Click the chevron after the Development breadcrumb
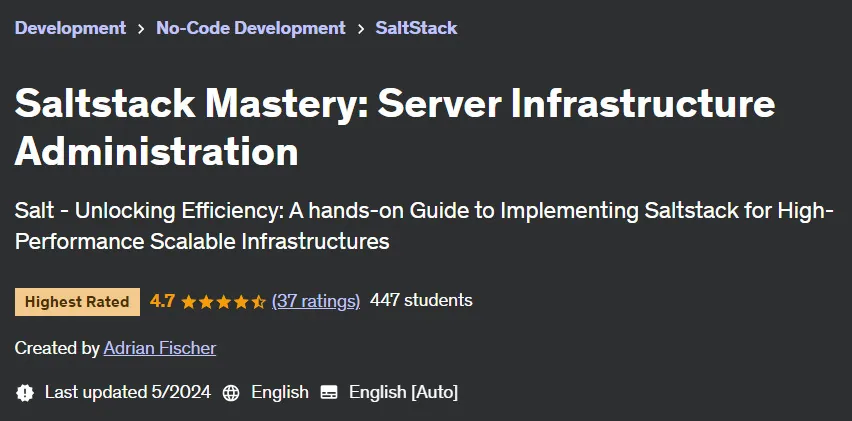Viewport: 852px width, 421px height. coord(141,29)
